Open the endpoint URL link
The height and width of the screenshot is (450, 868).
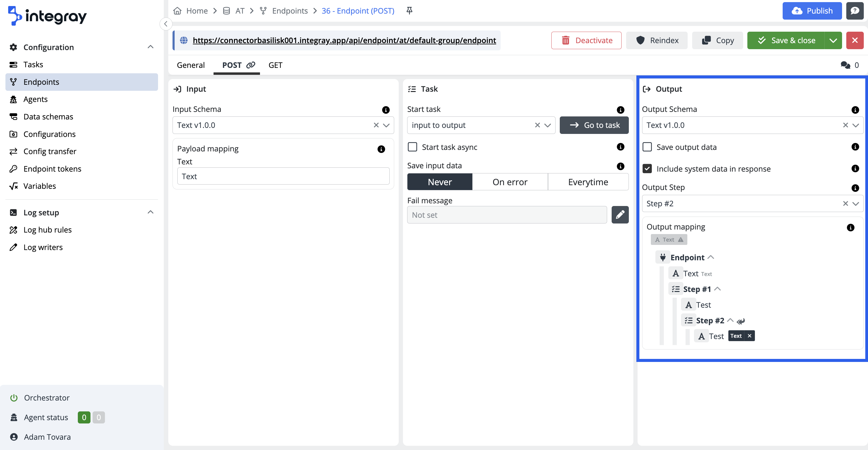[344, 40]
